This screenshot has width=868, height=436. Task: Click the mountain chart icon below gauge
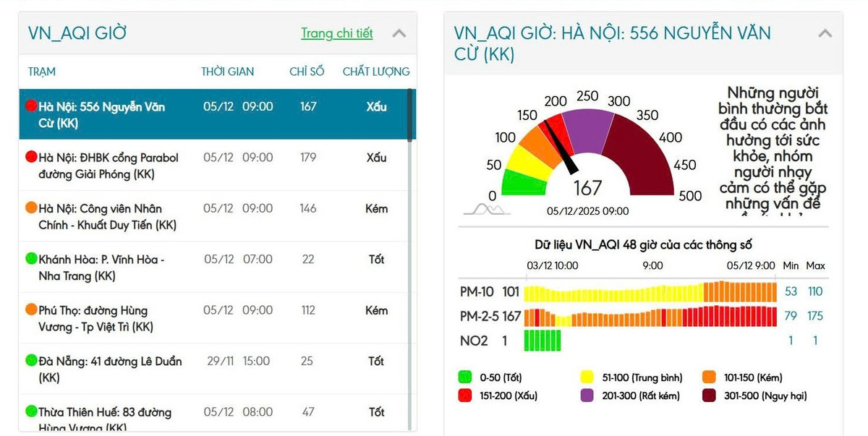(x=486, y=210)
